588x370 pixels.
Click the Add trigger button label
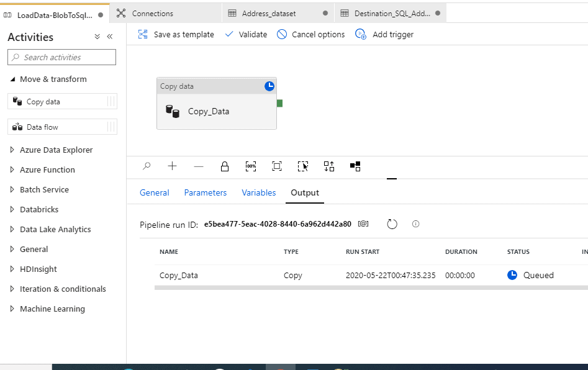(x=393, y=35)
